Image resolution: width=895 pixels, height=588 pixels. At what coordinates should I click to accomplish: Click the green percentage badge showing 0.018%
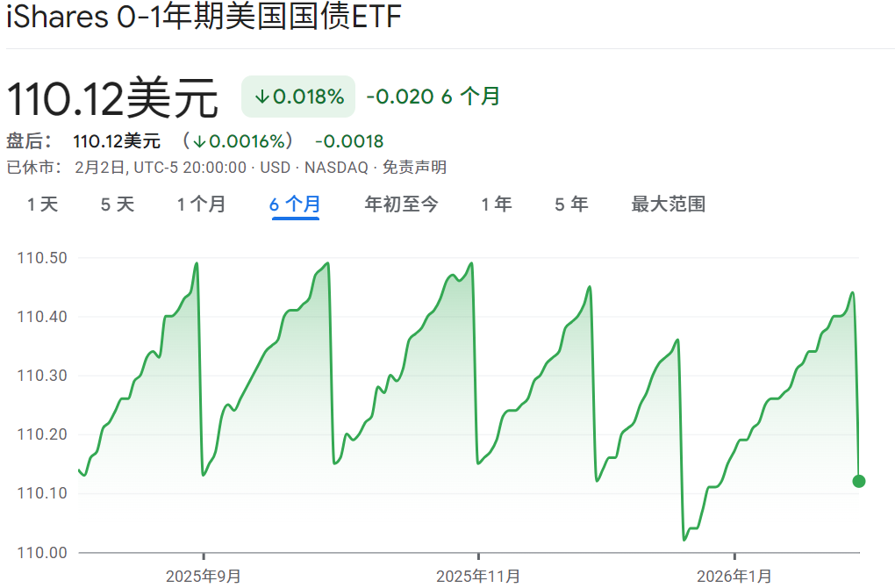click(298, 97)
